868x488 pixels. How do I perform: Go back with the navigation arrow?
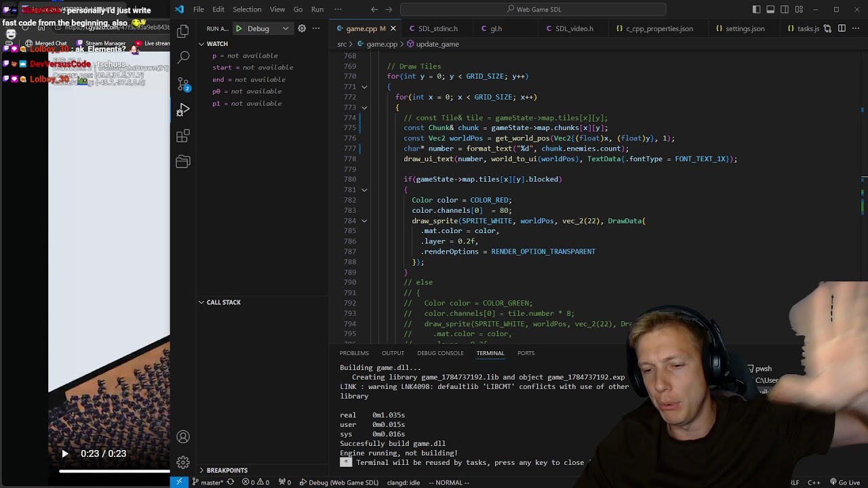point(374,9)
